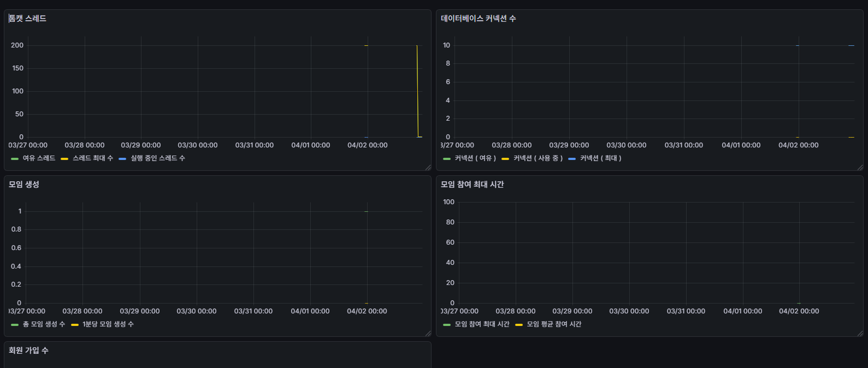Click 03/29 00:00 label in 데이터베이스 커넥션 수 chart
The width and height of the screenshot is (868, 368).
coord(569,145)
